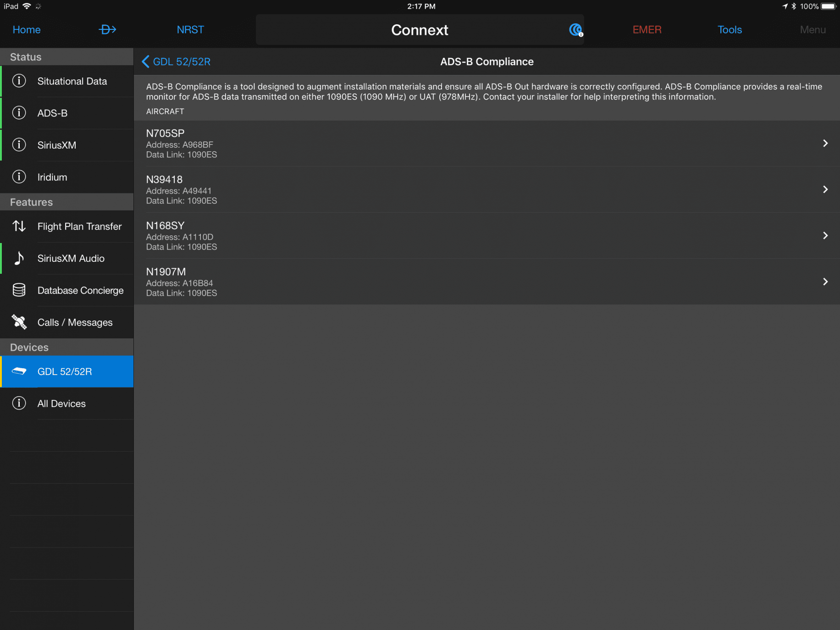Open the SiriusXM status info icon

(x=19, y=145)
